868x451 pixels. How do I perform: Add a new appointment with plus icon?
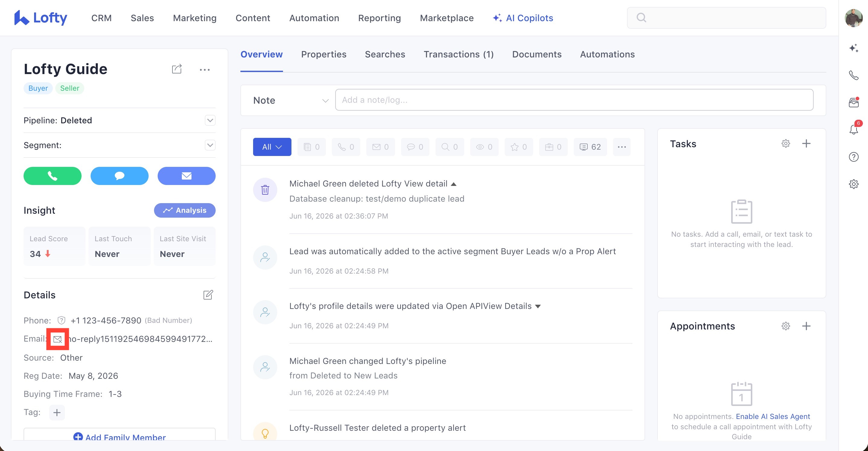tap(806, 326)
